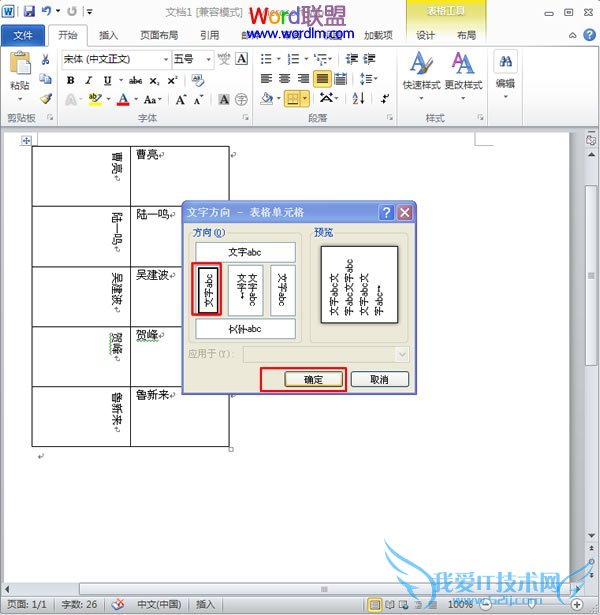Image resolution: width=600 pixels, height=615 pixels.
Task: Switch to the Page Layout tab
Action: 159,35
